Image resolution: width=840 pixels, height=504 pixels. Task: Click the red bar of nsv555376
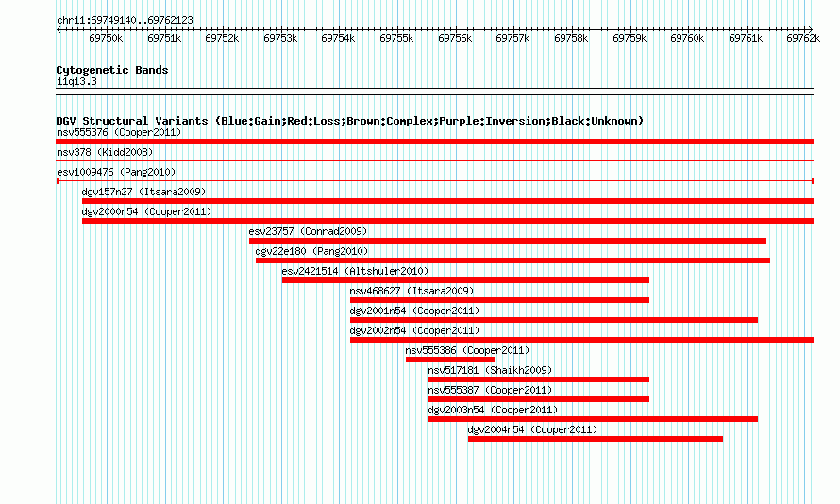434,142
